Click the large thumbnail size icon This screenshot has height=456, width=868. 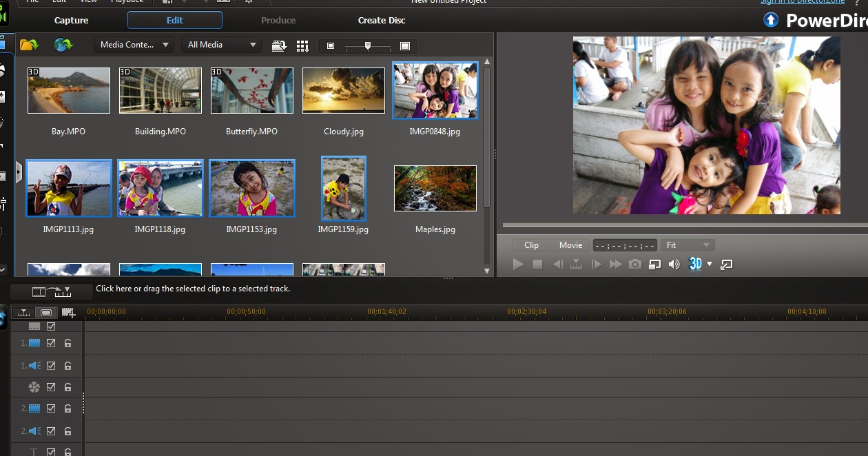tap(405, 46)
